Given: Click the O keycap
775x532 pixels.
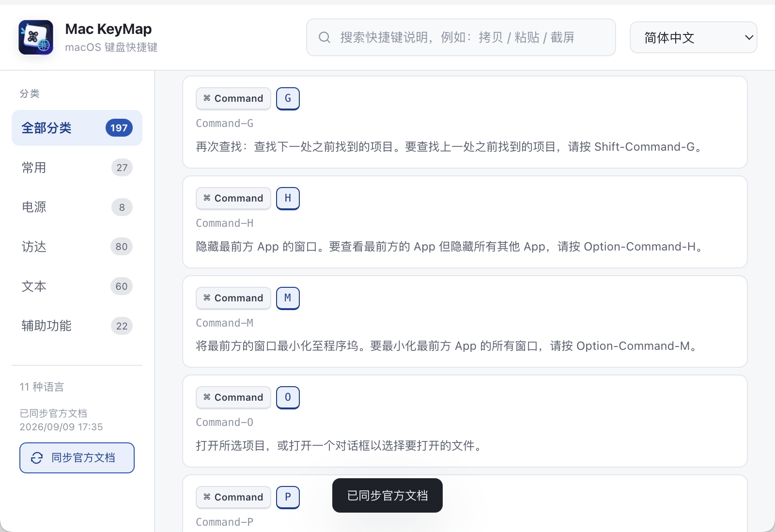Looking at the screenshot, I should (x=288, y=397).
